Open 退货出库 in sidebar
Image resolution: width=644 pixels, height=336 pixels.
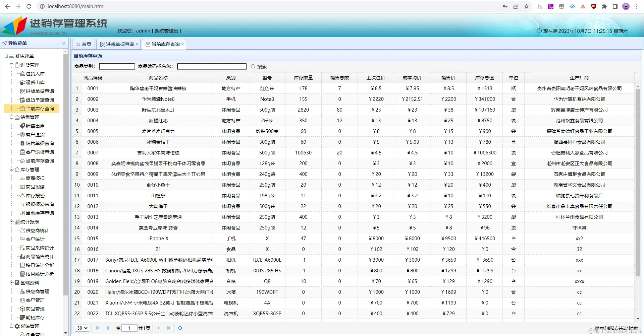[35, 82]
